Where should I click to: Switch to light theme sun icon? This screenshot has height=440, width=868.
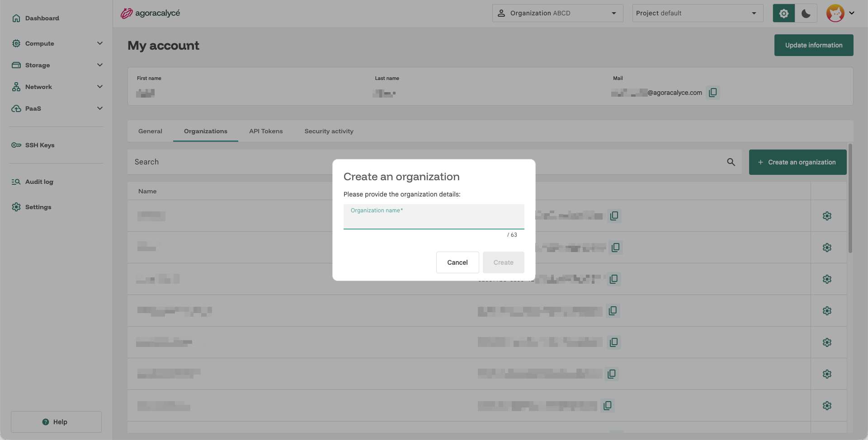coord(784,13)
